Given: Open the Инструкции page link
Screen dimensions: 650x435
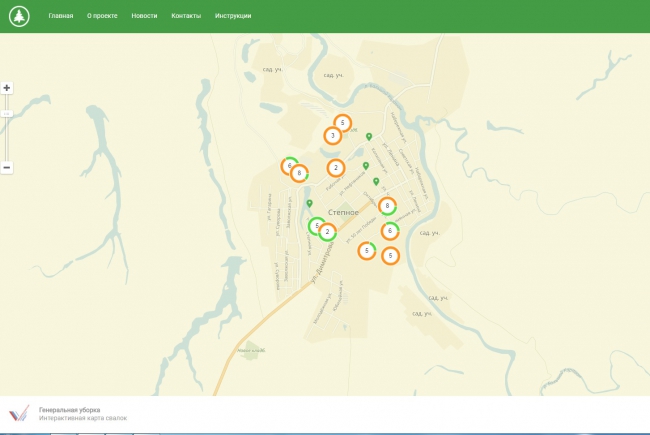Looking at the screenshot, I should point(233,17).
